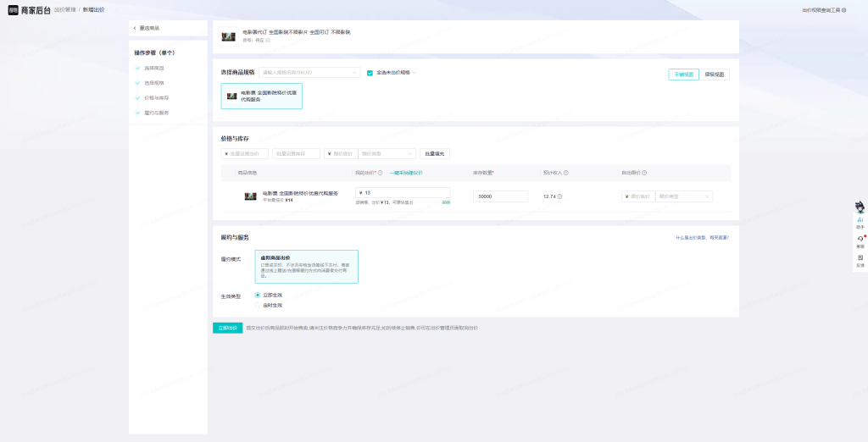The height and width of the screenshot is (442, 868).
Task: Select the 立即生效 radio button
Action: click(258, 296)
